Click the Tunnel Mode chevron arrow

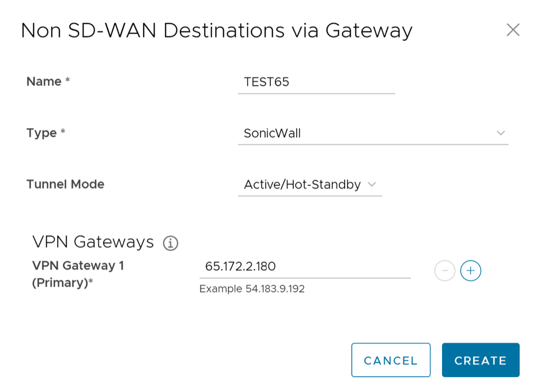click(372, 184)
